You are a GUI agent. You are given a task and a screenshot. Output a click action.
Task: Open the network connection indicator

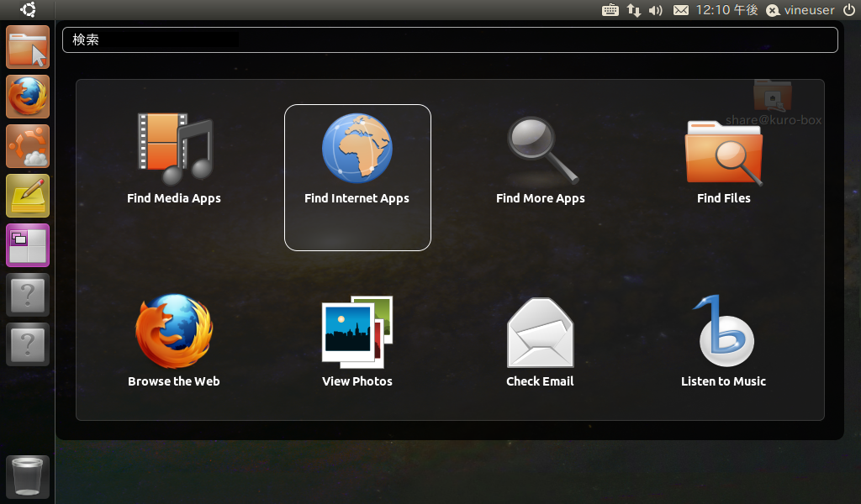coord(634,10)
